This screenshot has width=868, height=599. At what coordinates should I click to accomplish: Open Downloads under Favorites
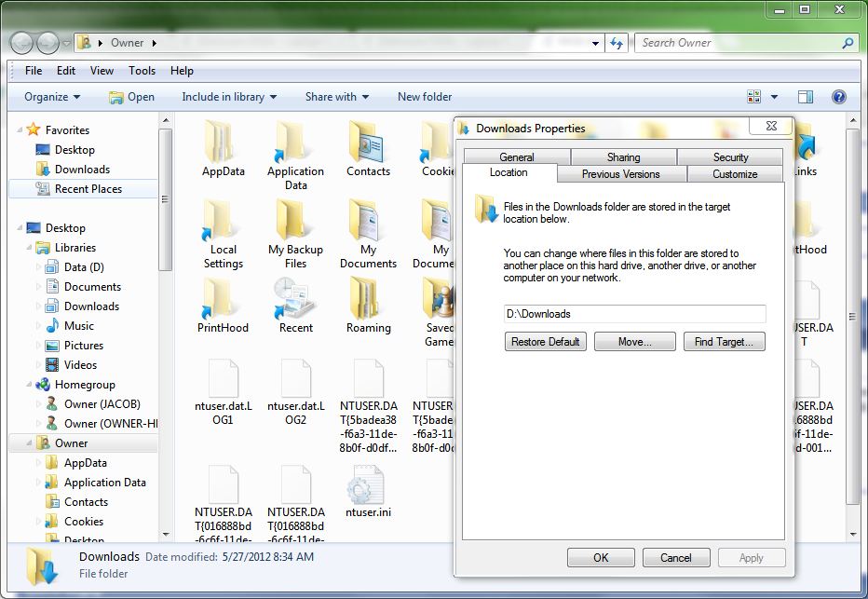tap(82, 170)
